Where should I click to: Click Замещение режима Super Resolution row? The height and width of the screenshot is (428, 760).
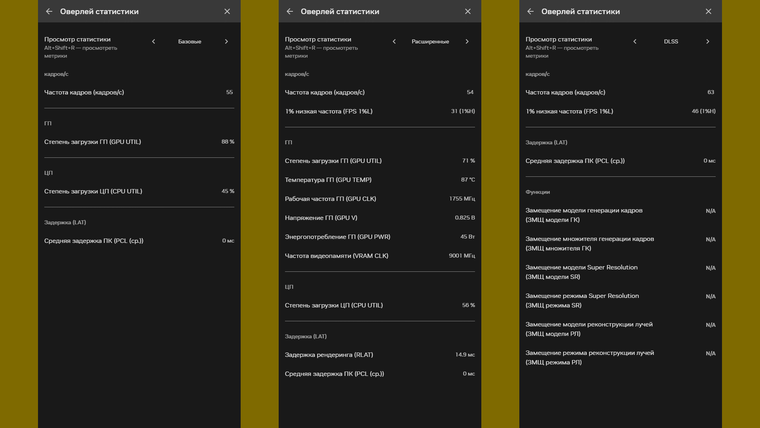(x=620, y=301)
